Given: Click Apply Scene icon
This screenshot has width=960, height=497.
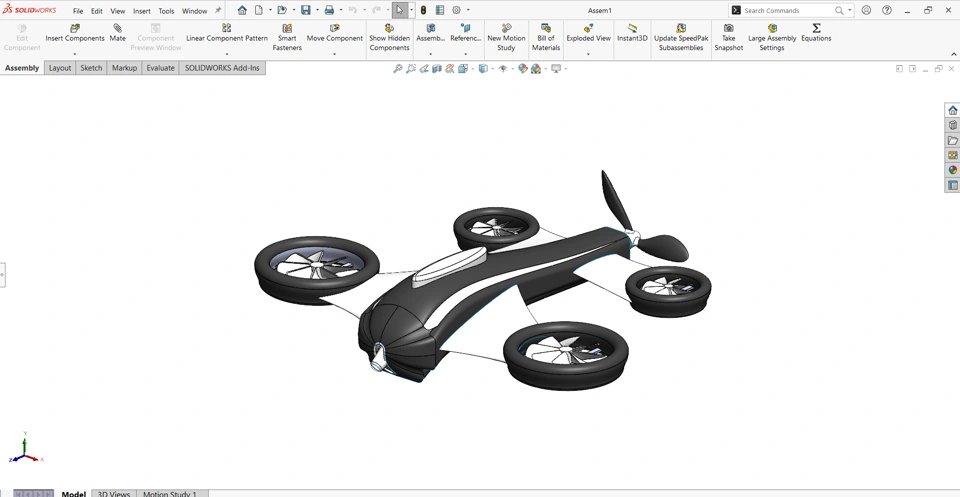Looking at the screenshot, I should pyautogui.click(x=536, y=69).
